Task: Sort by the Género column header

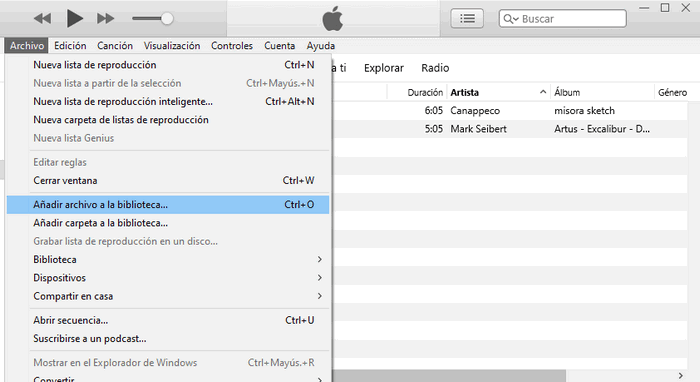Action: point(672,92)
